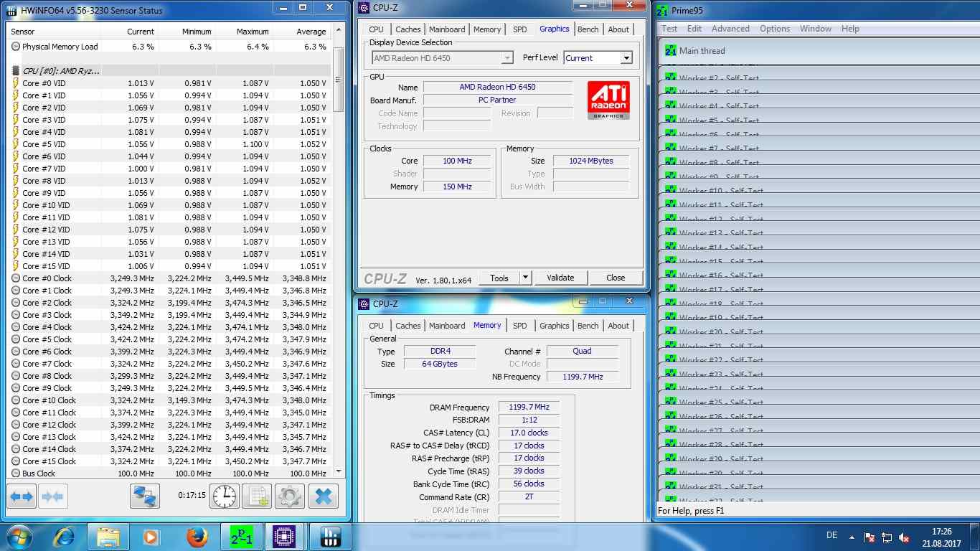Select CPU [#0] AMD Ryzen header row
The height and width of the screenshot is (551, 980).
(x=169, y=71)
